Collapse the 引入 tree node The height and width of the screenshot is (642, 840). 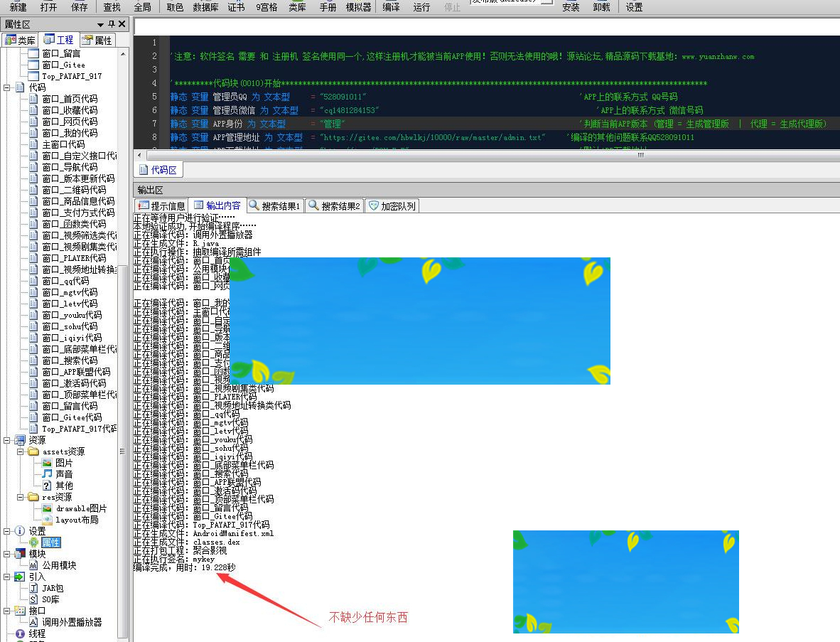[6, 577]
